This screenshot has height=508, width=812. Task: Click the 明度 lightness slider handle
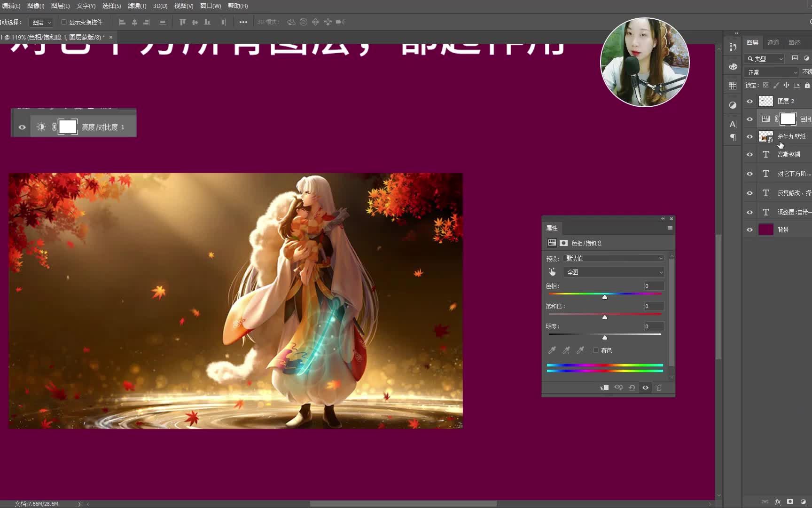pos(605,337)
